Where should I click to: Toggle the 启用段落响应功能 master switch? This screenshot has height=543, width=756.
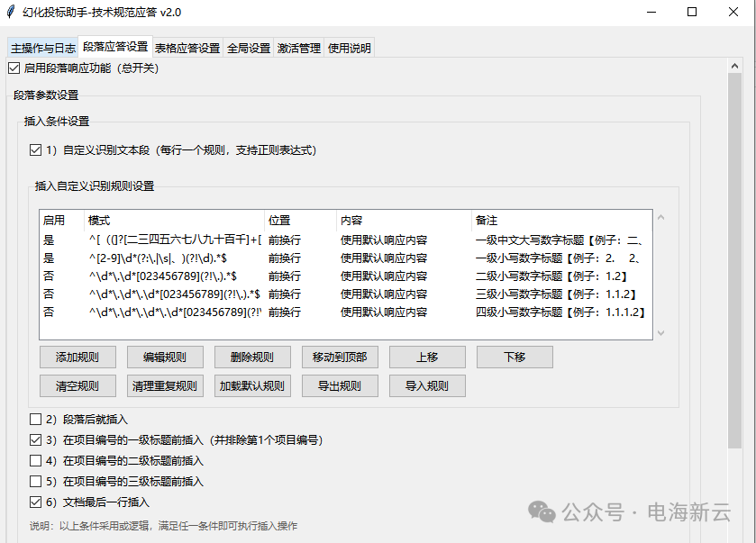click(x=14, y=68)
